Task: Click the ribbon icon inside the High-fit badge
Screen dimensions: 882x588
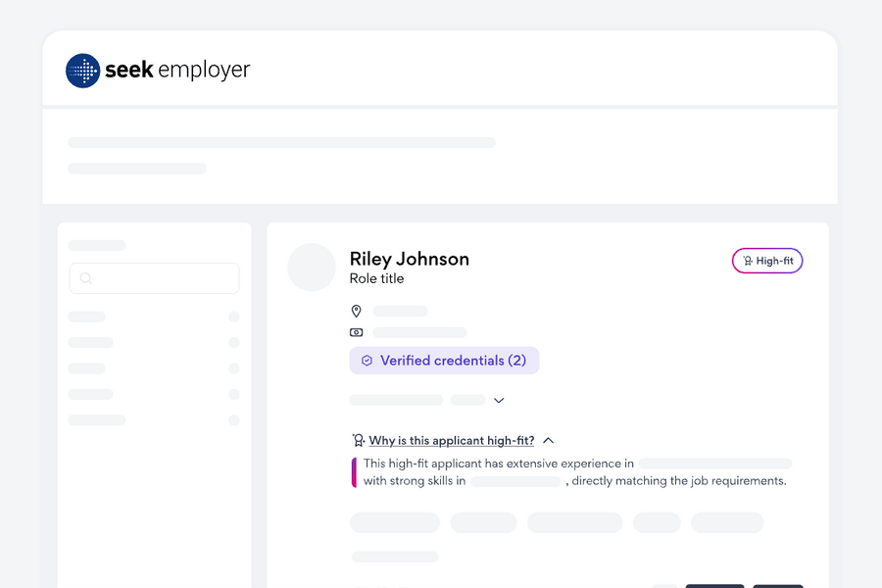Action: pos(748,261)
